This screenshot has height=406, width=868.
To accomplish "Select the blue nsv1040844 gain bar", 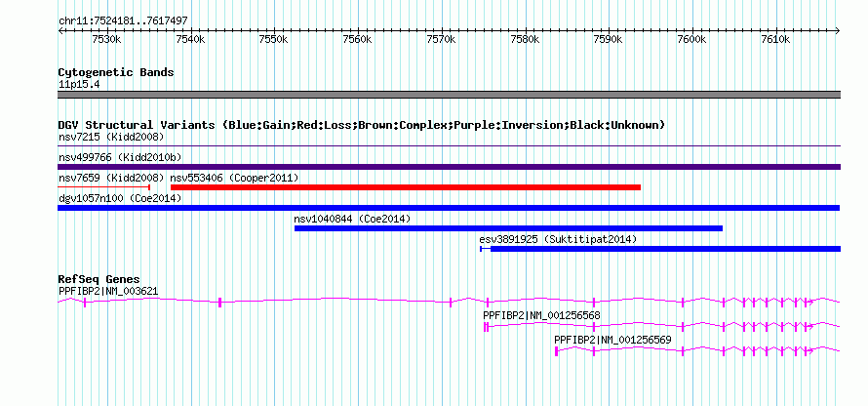I will click(508, 228).
